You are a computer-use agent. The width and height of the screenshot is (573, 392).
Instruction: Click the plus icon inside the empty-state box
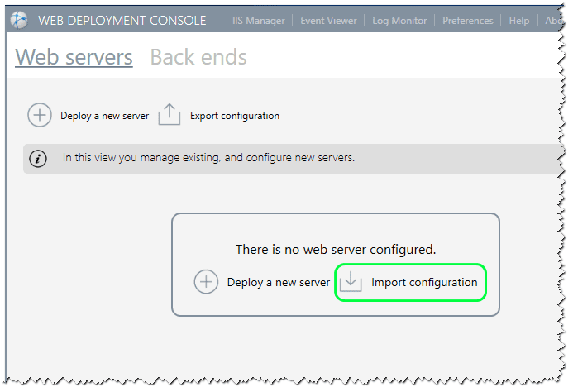click(206, 282)
